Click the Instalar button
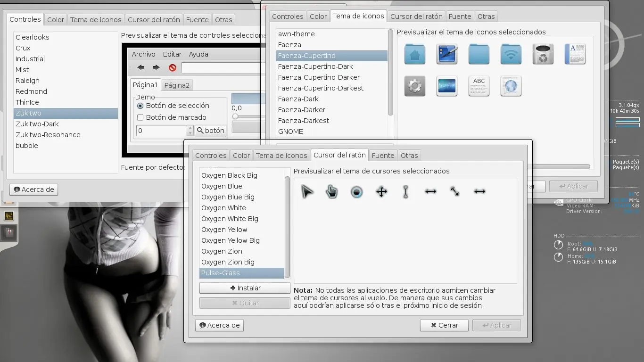Image resolution: width=644 pixels, height=362 pixels. 245,288
